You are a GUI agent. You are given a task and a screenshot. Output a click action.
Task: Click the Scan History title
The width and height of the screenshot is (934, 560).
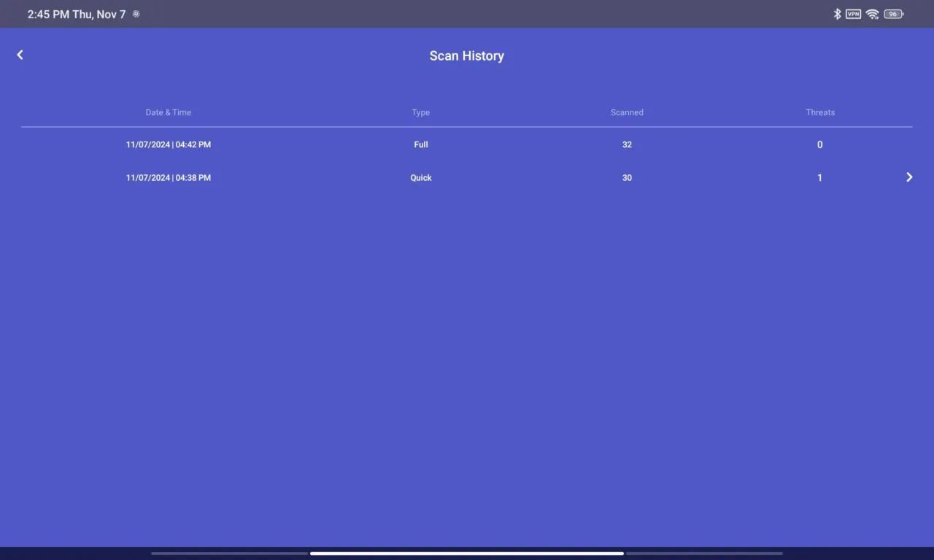pyautogui.click(x=467, y=55)
